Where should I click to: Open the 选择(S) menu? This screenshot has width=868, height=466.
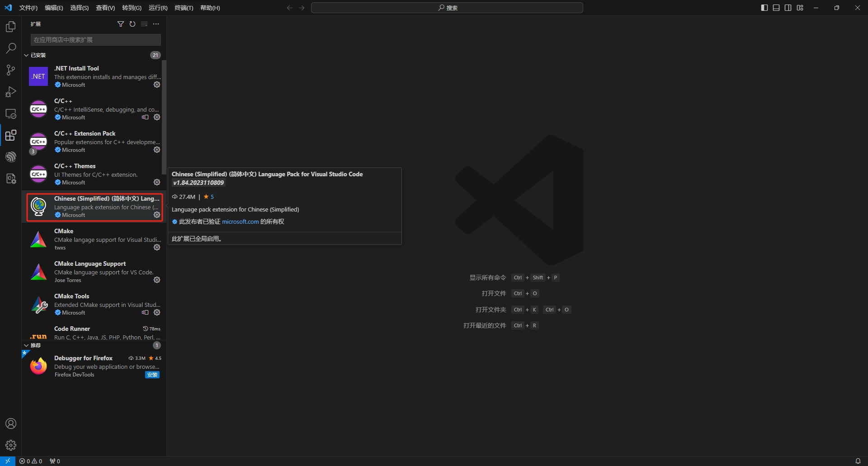click(79, 8)
